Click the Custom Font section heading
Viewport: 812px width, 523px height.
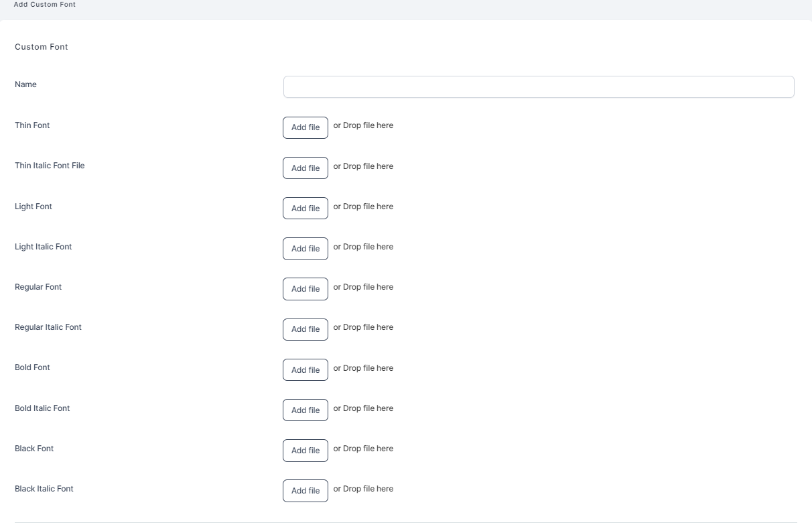42,47
